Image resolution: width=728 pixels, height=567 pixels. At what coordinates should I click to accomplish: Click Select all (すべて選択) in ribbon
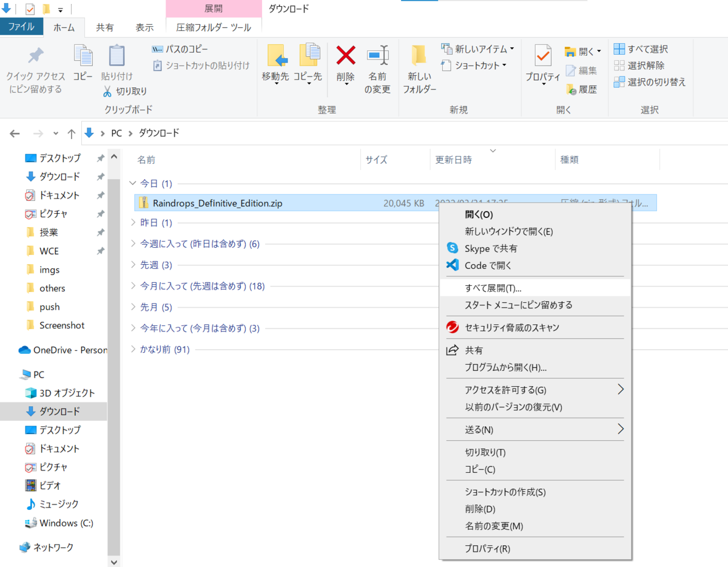tap(641, 49)
